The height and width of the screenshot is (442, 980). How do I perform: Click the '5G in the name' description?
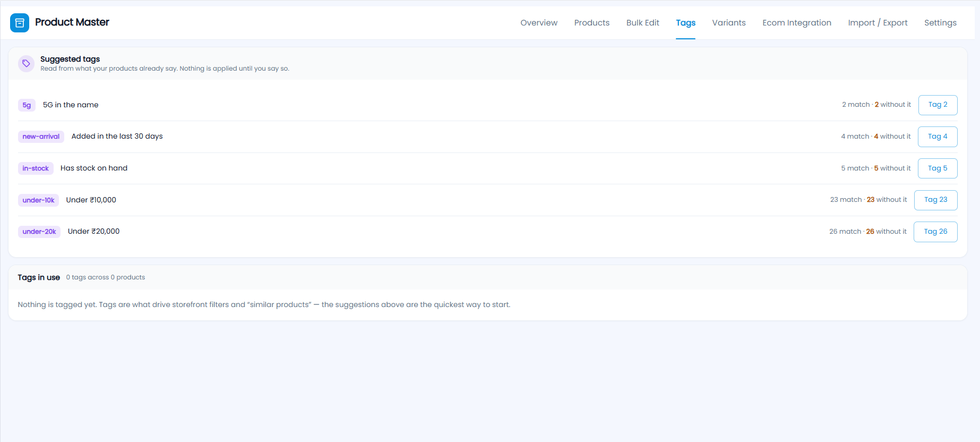[71, 105]
